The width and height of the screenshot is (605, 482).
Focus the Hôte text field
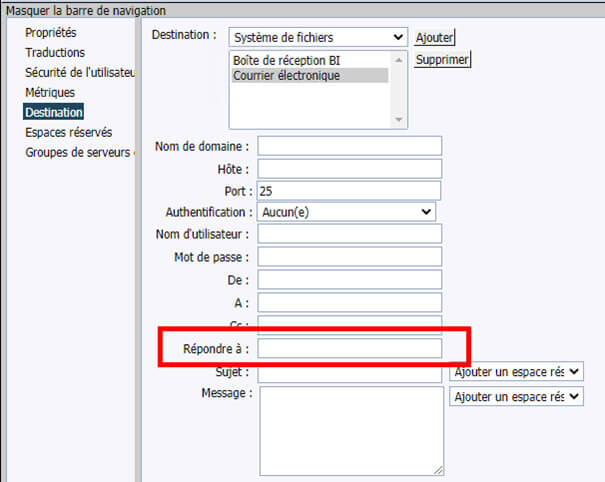tap(349, 168)
